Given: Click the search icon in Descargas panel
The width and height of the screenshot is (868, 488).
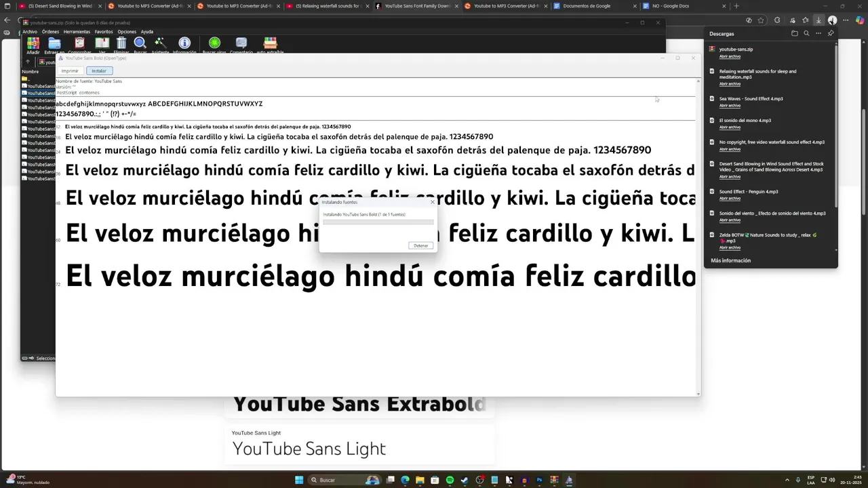Looking at the screenshot, I should pos(806,33).
